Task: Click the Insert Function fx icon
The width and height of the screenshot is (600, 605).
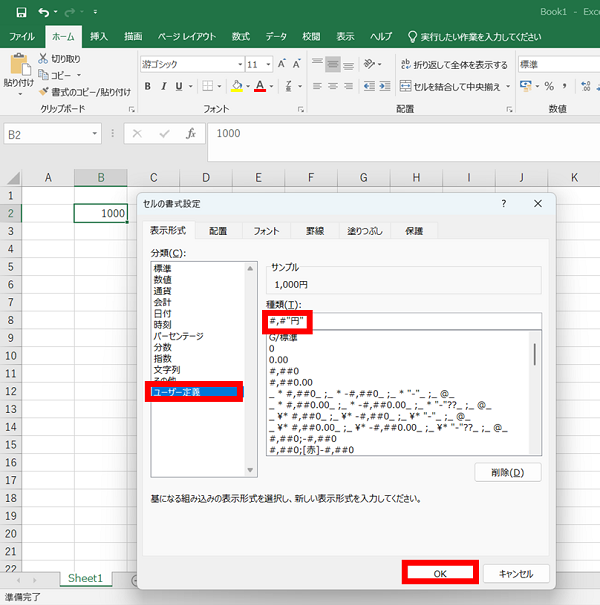Action: [x=190, y=134]
